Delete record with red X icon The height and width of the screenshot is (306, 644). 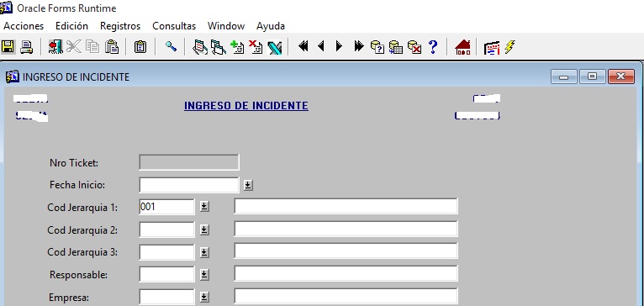tap(256, 47)
